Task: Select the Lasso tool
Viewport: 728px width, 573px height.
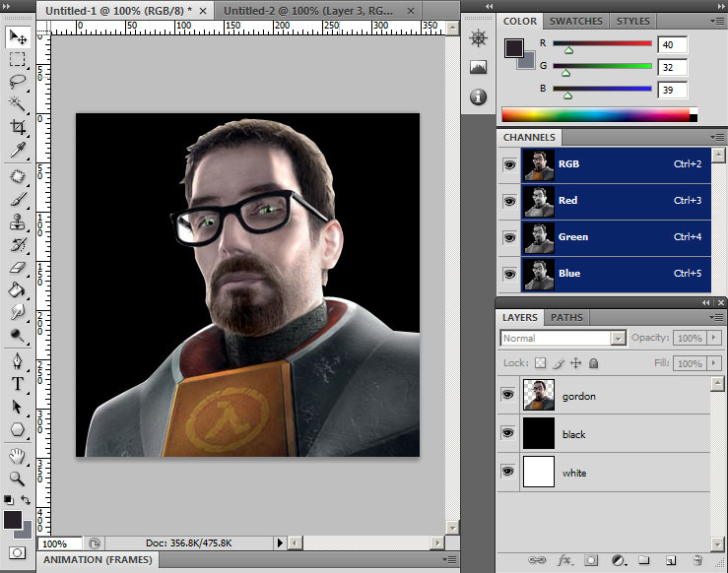Action: tap(18, 82)
